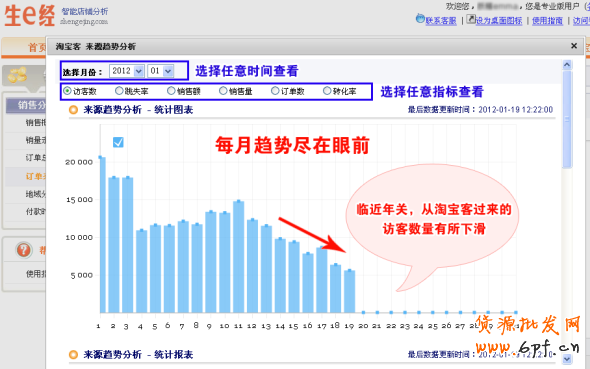590x369 pixels.
Task: Open the 使用指南 link at the top
Action: click(547, 21)
